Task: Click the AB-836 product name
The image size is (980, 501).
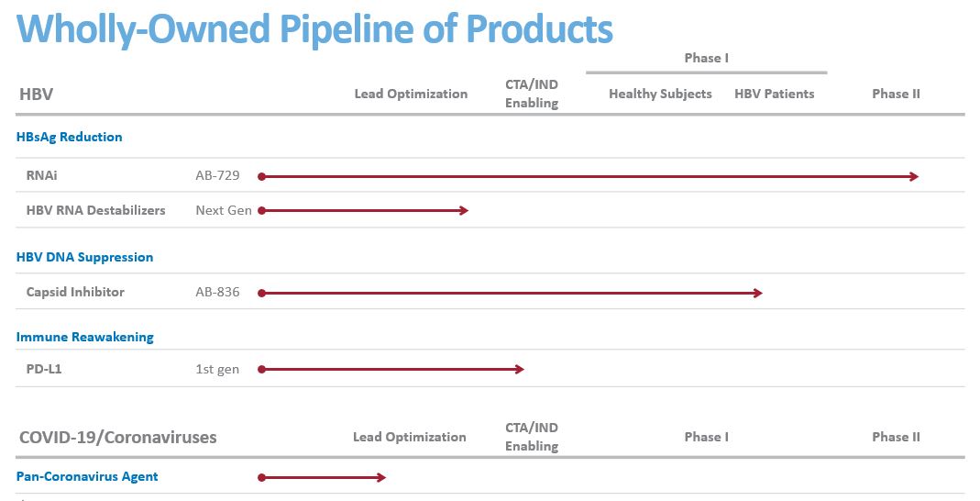Action: [217, 292]
